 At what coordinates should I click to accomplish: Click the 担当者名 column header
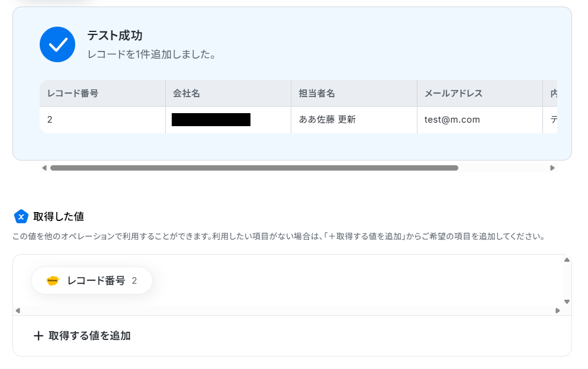354,94
